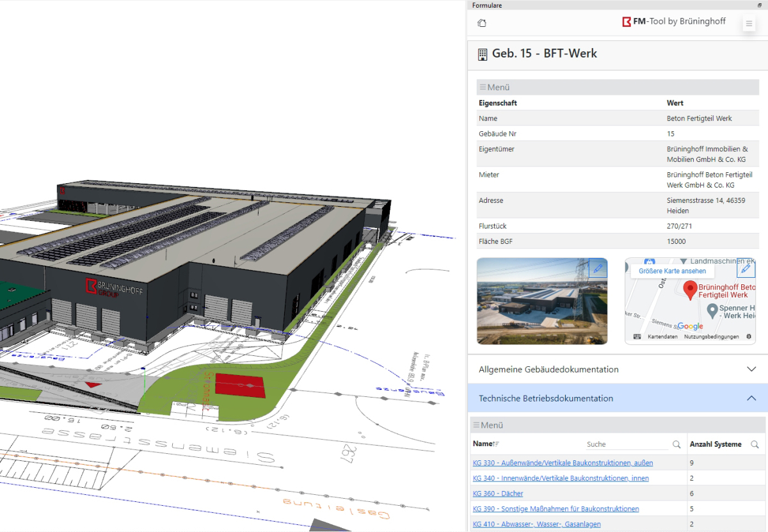Open the hamburger menu beside FM-Tool logo
Viewport: 768px width, 532px height.
click(x=749, y=24)
